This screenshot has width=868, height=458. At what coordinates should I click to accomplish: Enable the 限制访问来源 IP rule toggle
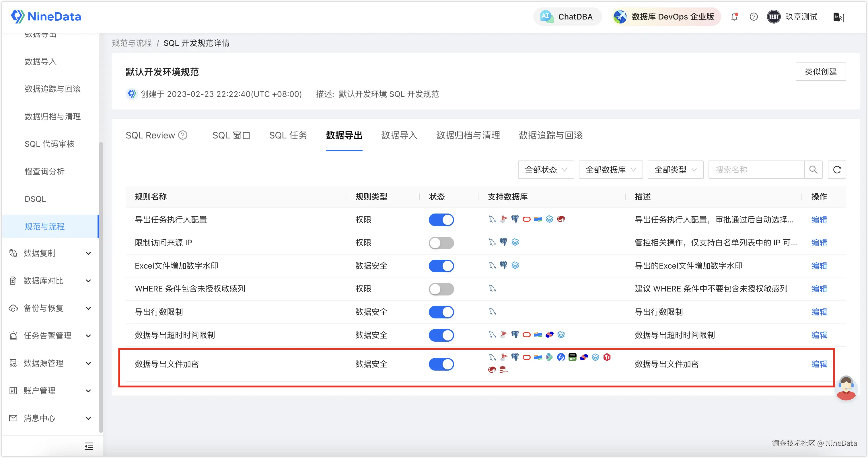441,243
